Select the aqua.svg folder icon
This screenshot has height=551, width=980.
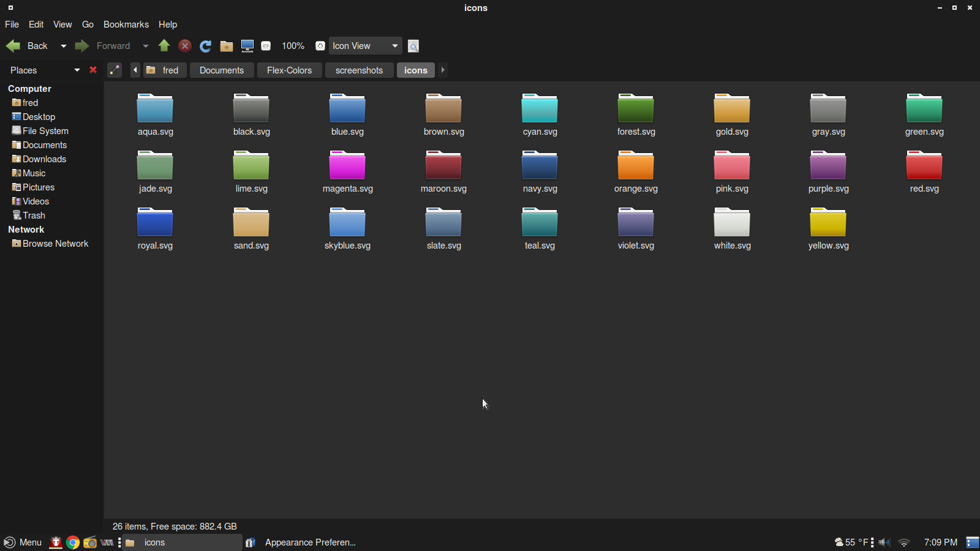pyautogui.click(x=155, y=109)
